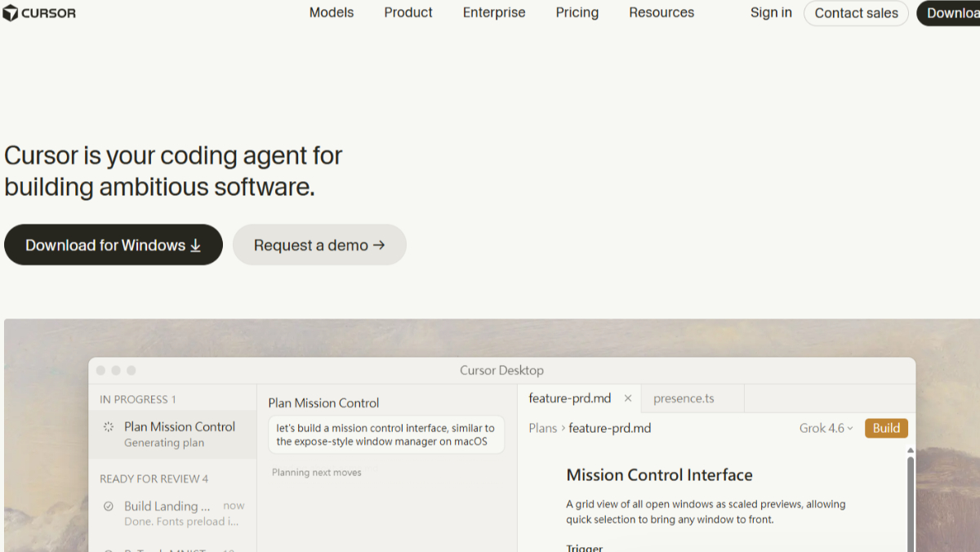The width and height of the screenshot is (980, 552).
Task: Click the main hero headline text
Action: [173, 171]
